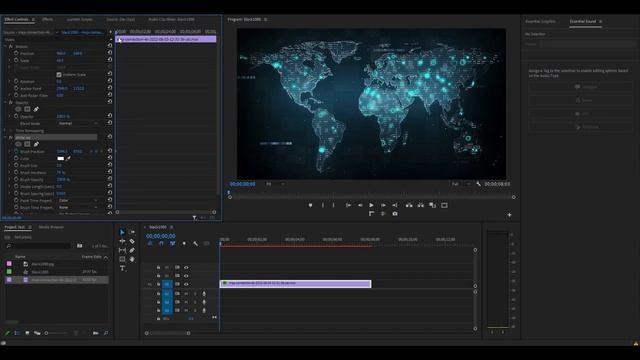The image size is (640, 360).
Task: Select the Rectangle tool
Action: (122, 259)
